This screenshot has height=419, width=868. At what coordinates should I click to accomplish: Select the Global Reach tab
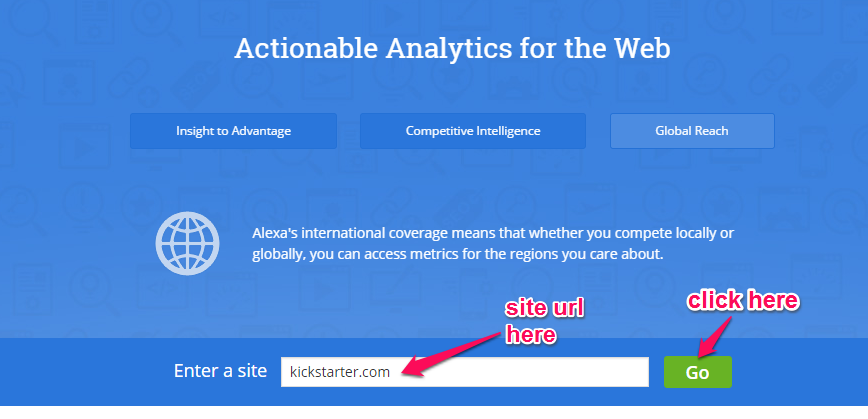click(692, 131)
